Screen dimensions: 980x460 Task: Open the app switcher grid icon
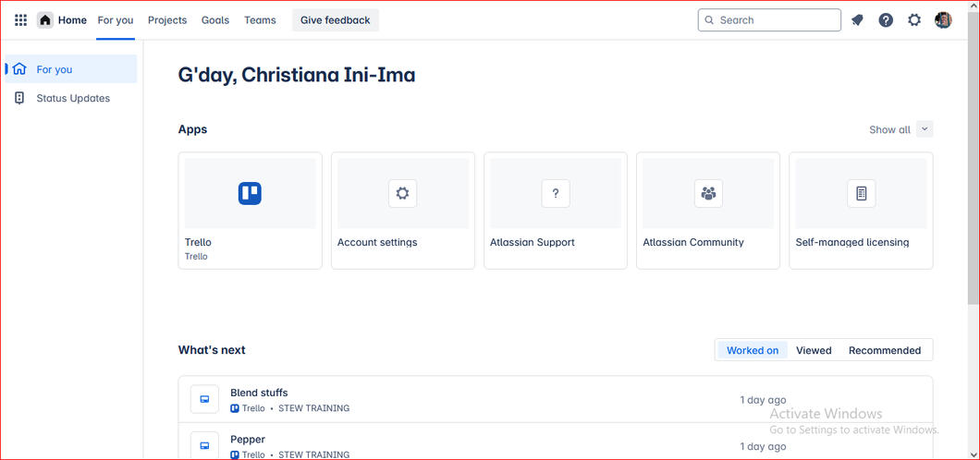coord(20,20)
